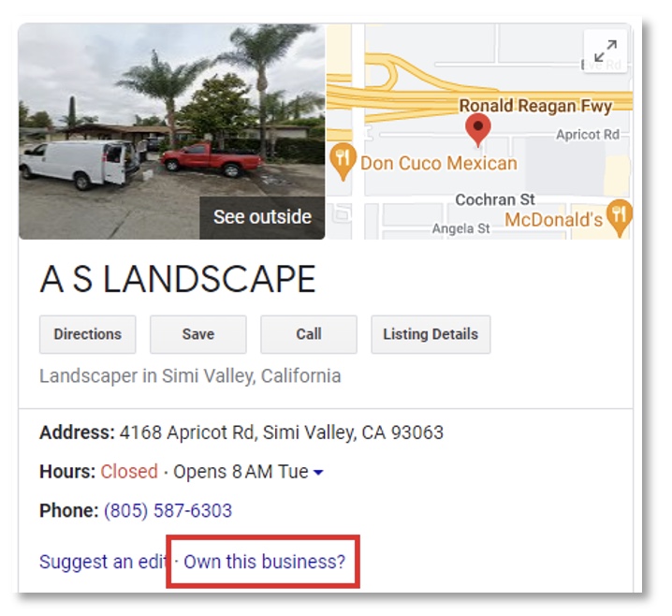The width and height of the screenshot is (672, 616).
Task: Click the Suggest an edit link
Action: coord(103,562)
